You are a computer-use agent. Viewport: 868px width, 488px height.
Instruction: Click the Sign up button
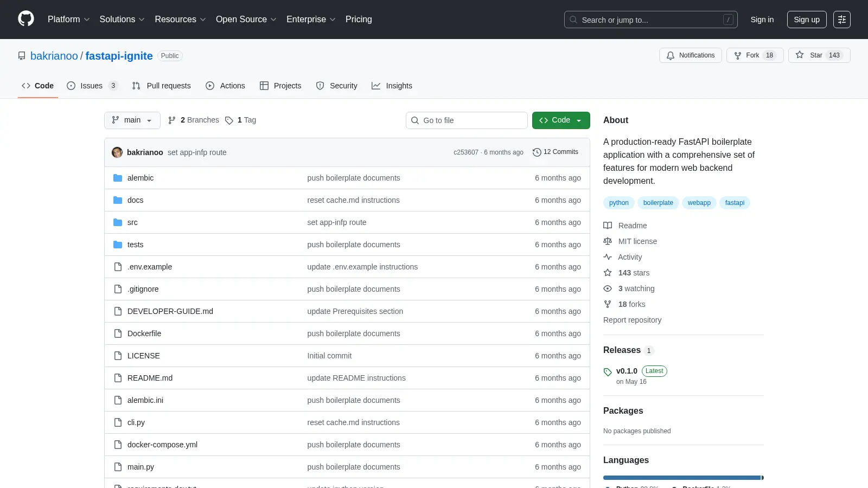(x=807, y=20)
